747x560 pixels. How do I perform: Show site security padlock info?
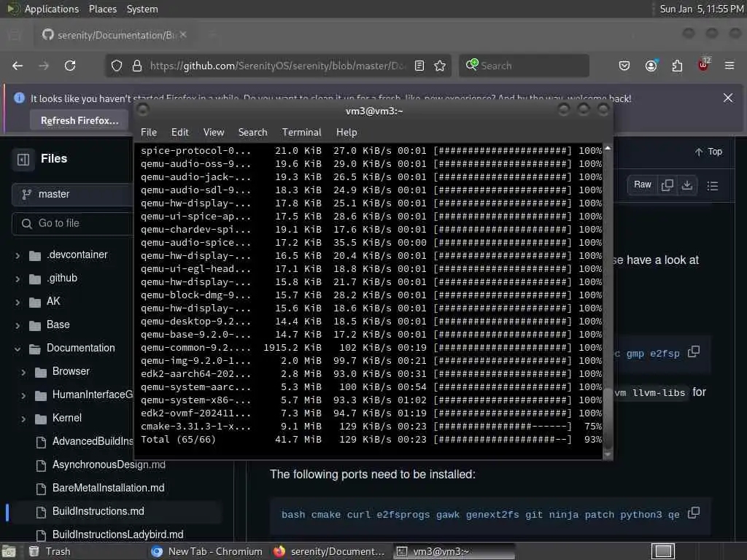tap(137, 66)
